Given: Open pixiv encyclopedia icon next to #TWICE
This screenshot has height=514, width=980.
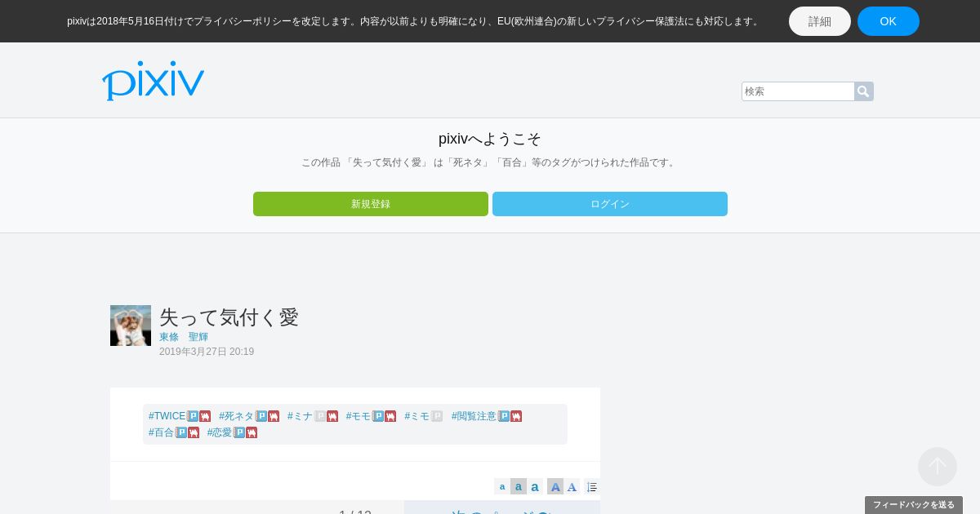Looking at the screenshot, I should click(193, 416).
